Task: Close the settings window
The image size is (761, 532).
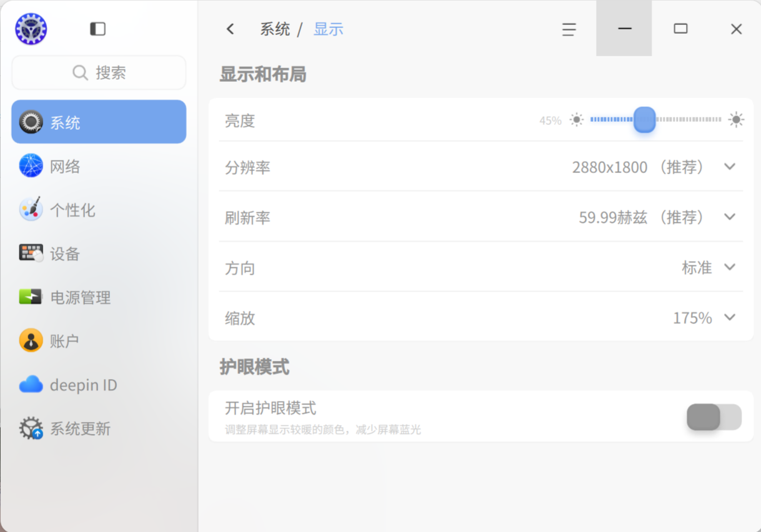Action: [736, 29]
